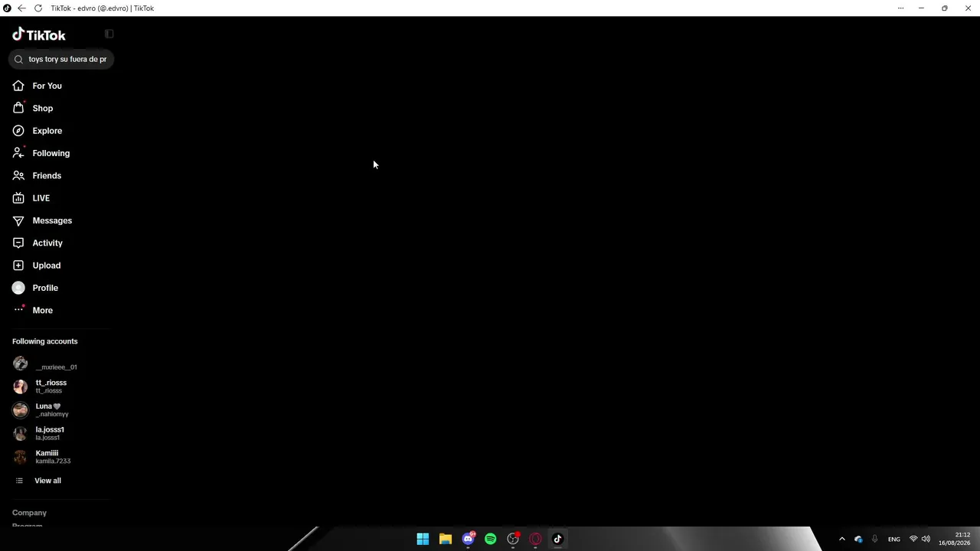Click the magnifier icon in the search box
Image resolution: width=980 pixels, height=551 pixels.
pyautogui.click(x=19, y=59)
